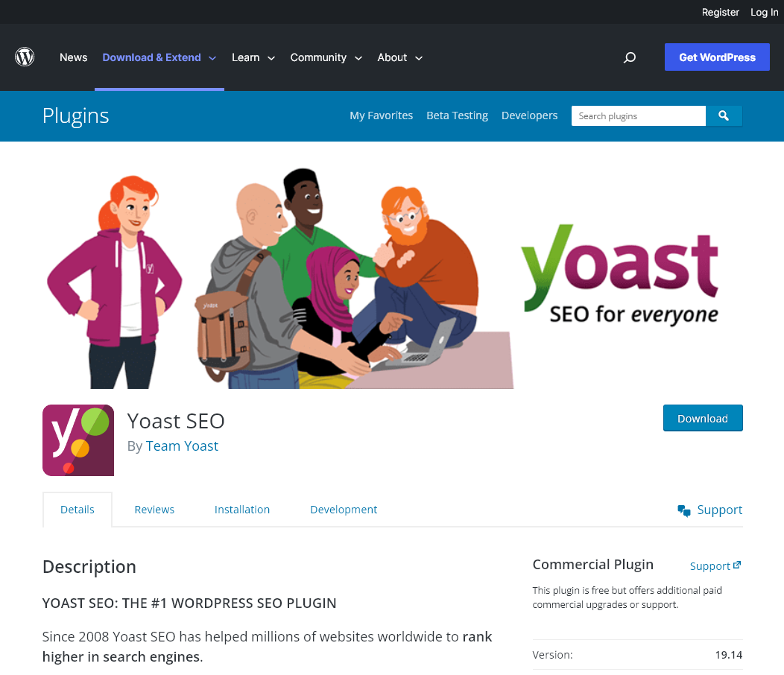
Task: Open the external Support link icon
Action: (x=738, y=565)
